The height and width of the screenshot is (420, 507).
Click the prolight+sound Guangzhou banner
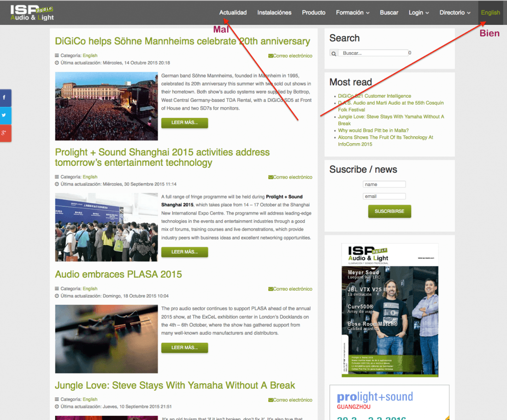click(389, 402)
